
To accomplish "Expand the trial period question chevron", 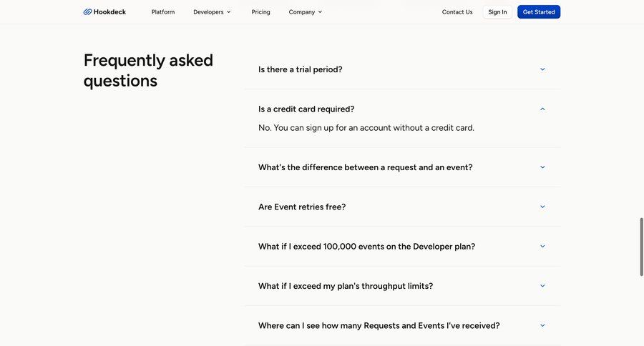I will point(542,69).
